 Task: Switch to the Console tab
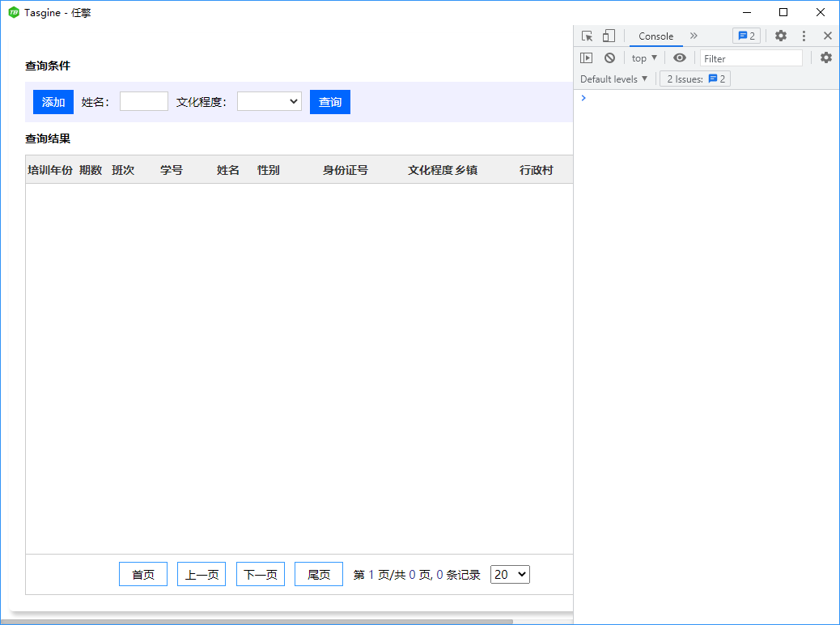[655, 36]
